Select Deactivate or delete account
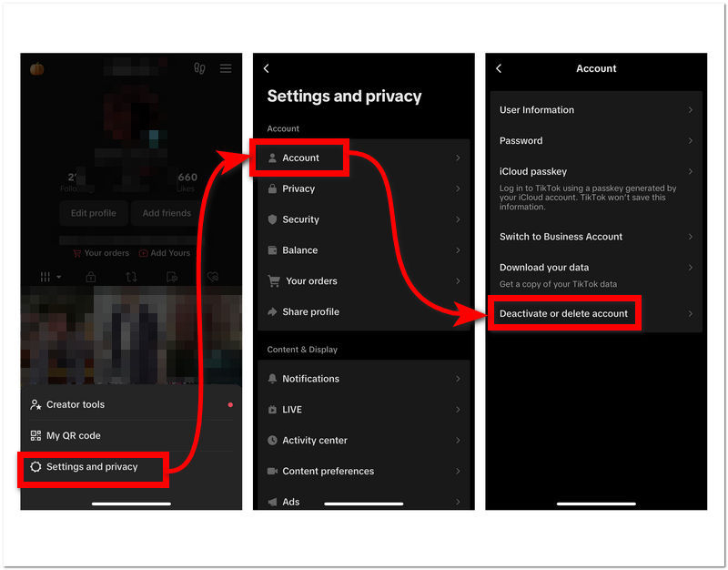 596,313
